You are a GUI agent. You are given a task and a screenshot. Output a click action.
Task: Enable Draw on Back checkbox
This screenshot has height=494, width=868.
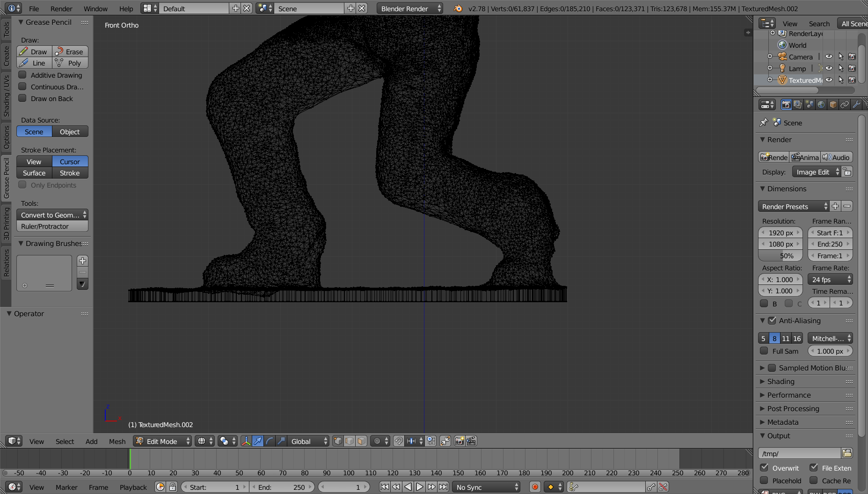coord(22,98)
